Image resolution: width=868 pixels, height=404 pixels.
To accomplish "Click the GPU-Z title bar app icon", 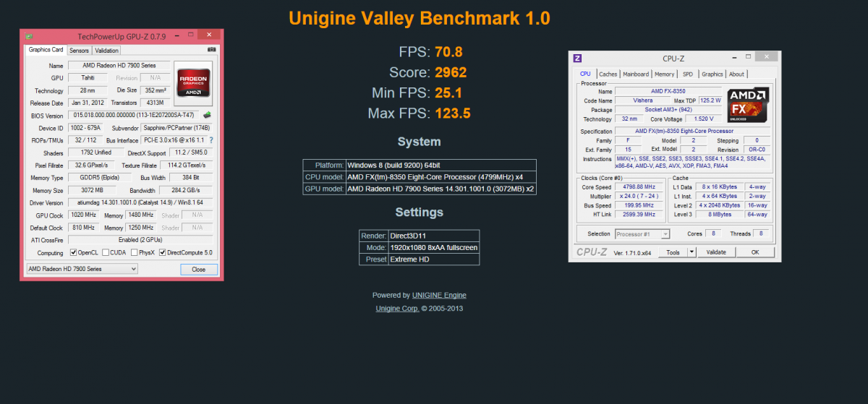I will tap(29, 35).
